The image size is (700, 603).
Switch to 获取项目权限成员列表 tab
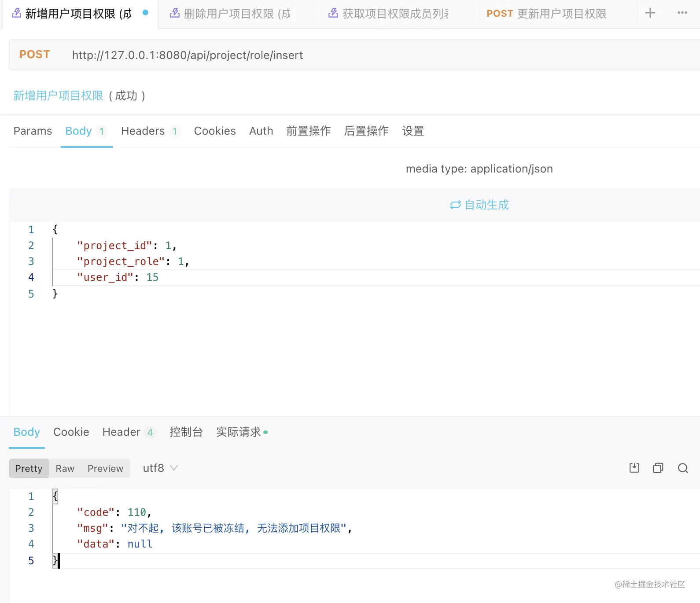click(x=396, y=14)
